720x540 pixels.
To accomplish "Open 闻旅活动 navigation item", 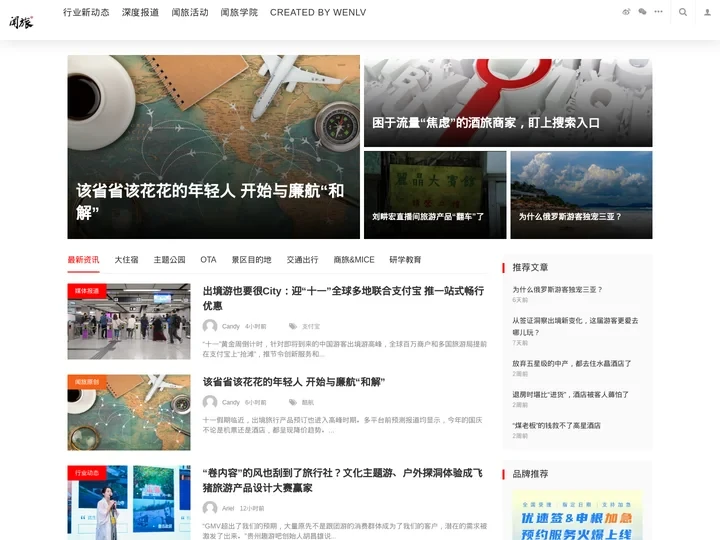I will [x=190, y=12].
